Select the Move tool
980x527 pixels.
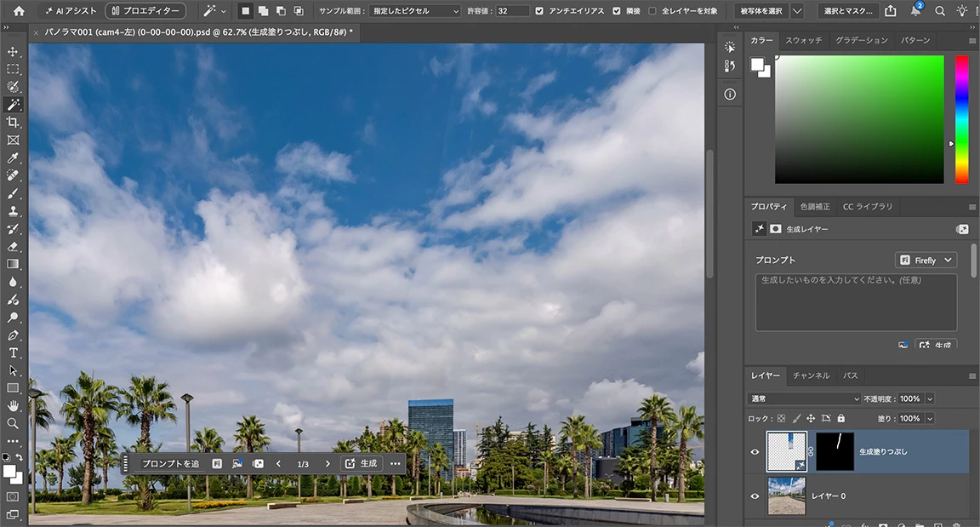click(x=13, y=52)
